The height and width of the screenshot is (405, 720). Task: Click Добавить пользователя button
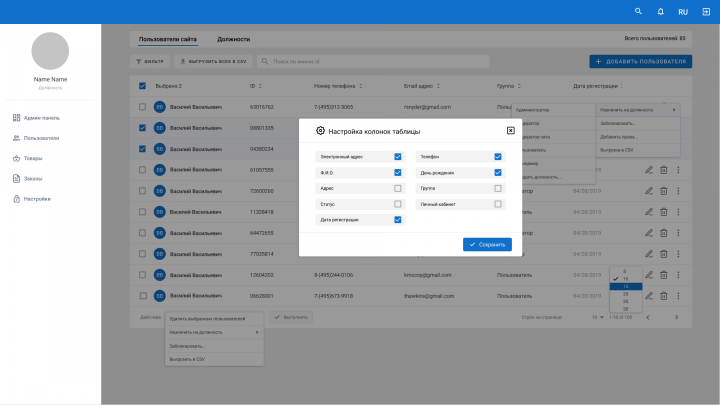pos(641,62)
